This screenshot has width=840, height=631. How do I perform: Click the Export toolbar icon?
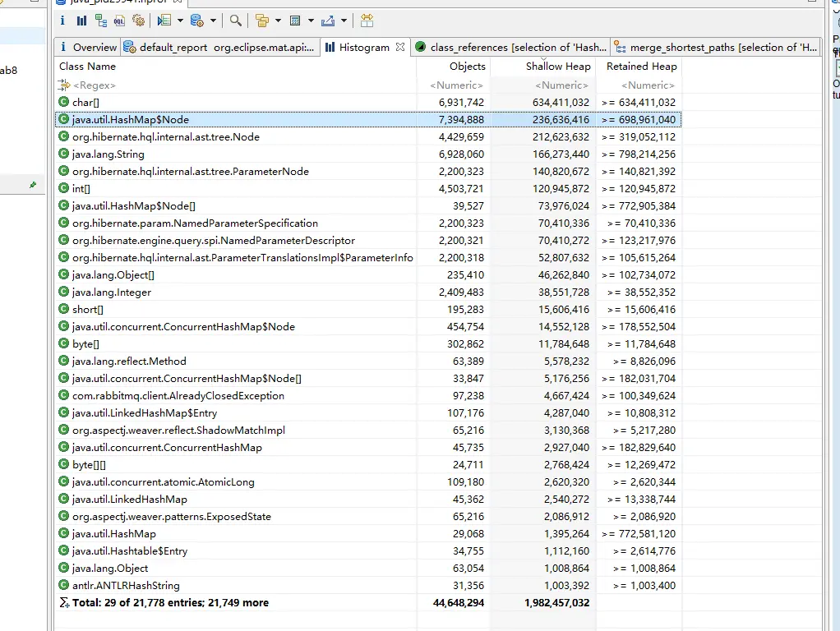[x=328, y=21]
